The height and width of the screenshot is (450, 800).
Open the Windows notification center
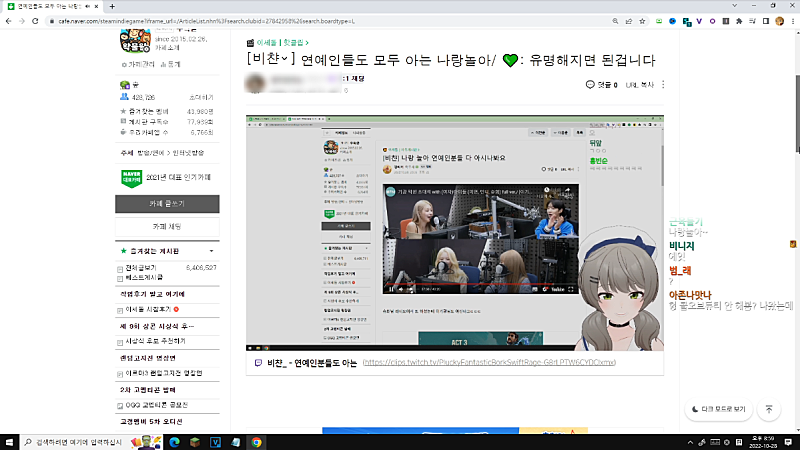pos(788,442)
